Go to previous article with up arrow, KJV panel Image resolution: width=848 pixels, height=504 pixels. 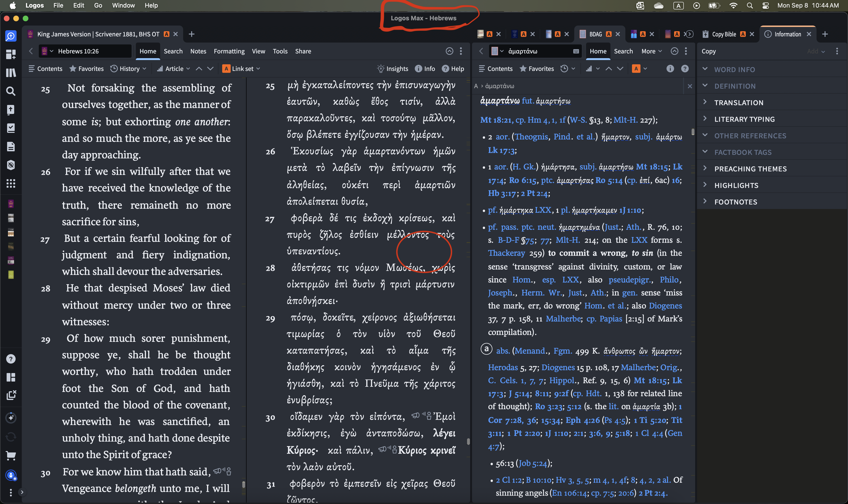[199, 69]
